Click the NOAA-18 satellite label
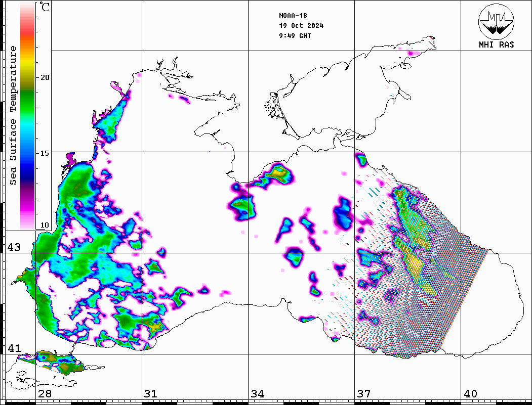Viewport: 532px width, 405px height. [293, 16]
